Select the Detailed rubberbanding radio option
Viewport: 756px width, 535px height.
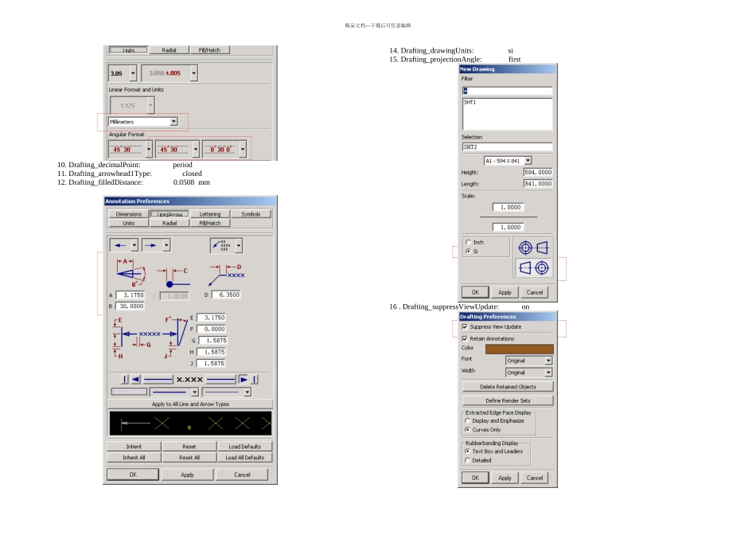[x=467, y=460]
